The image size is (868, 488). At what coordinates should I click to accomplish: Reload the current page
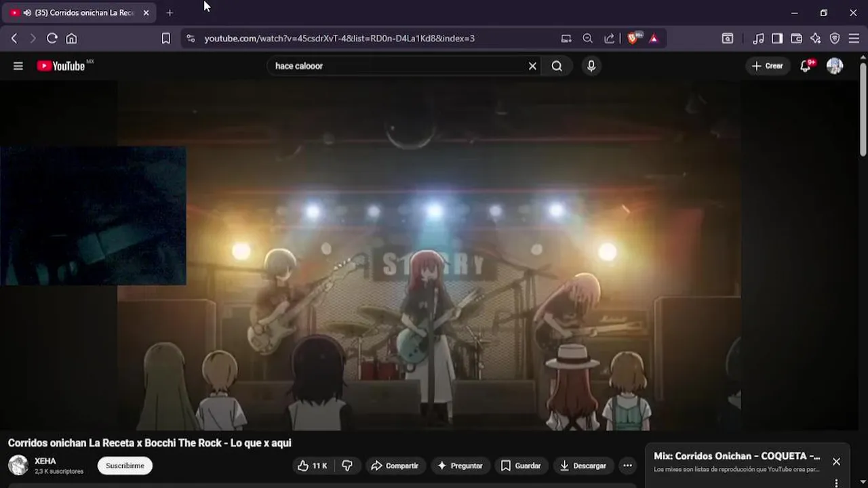pos(52,39)
